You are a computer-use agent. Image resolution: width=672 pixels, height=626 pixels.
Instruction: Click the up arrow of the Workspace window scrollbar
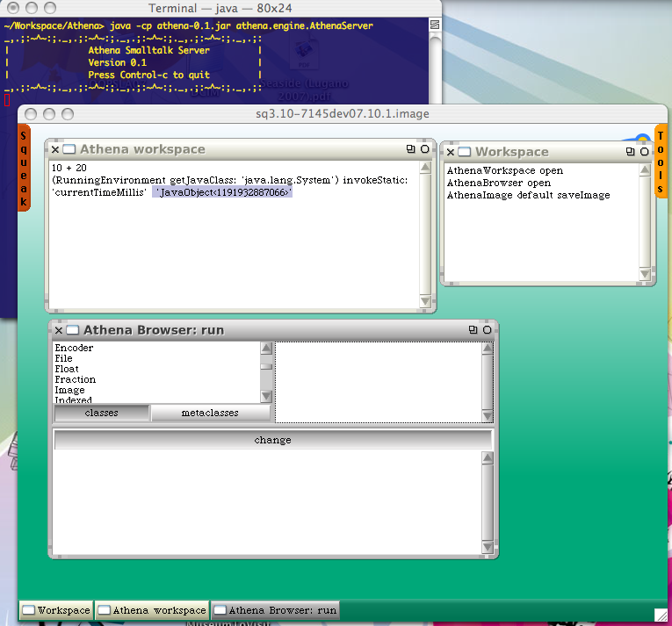[x=645, y=170]
